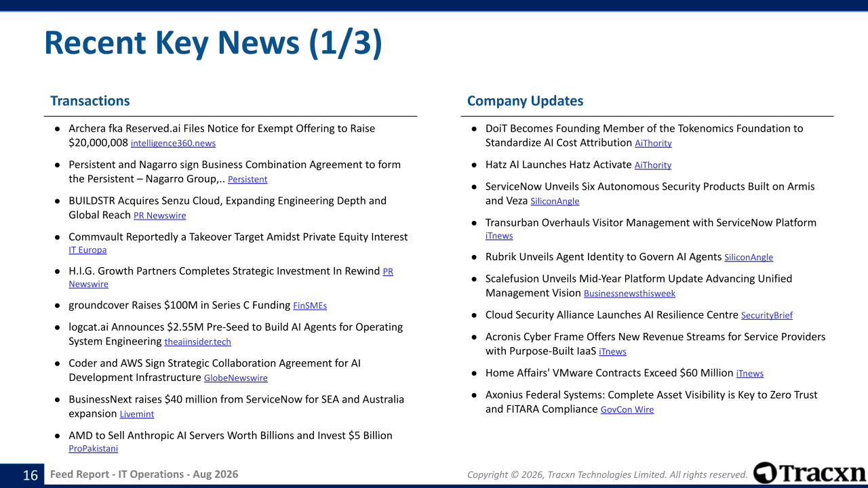868x488 pixels.
Task: Open the SecurityBrief source link
Action: (x=767, y=315)
